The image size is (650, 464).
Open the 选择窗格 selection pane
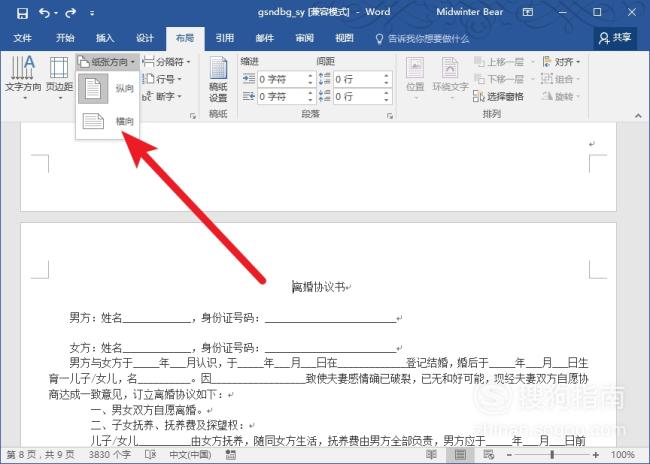pyautogui.click(x=498, y=97)
